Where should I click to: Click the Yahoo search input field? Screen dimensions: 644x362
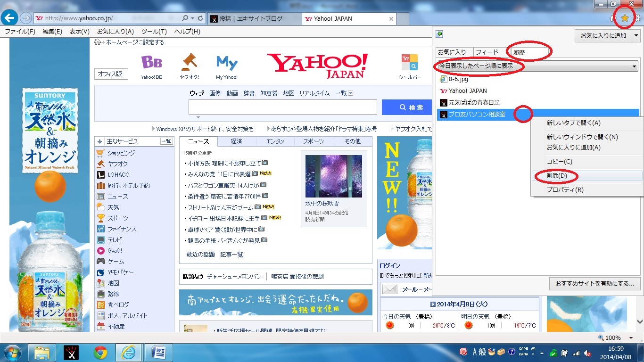(283, 107)
